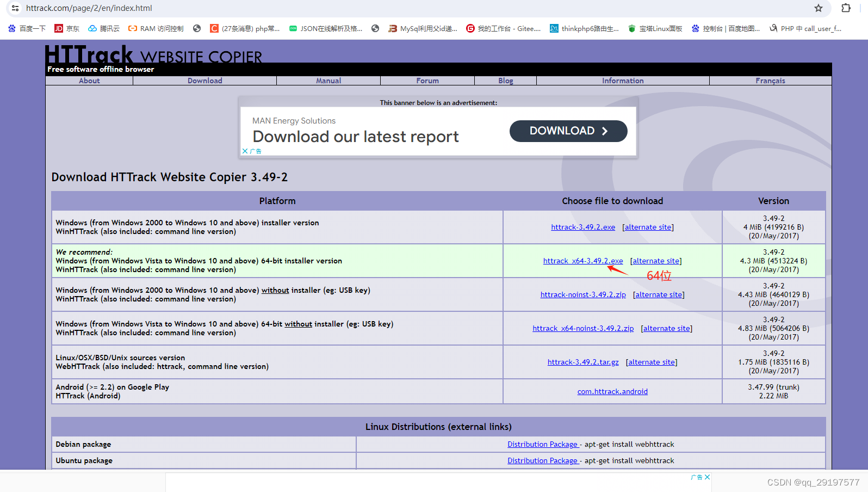
Task: Open alternate site for x64 installer
Action: (656, 261)
